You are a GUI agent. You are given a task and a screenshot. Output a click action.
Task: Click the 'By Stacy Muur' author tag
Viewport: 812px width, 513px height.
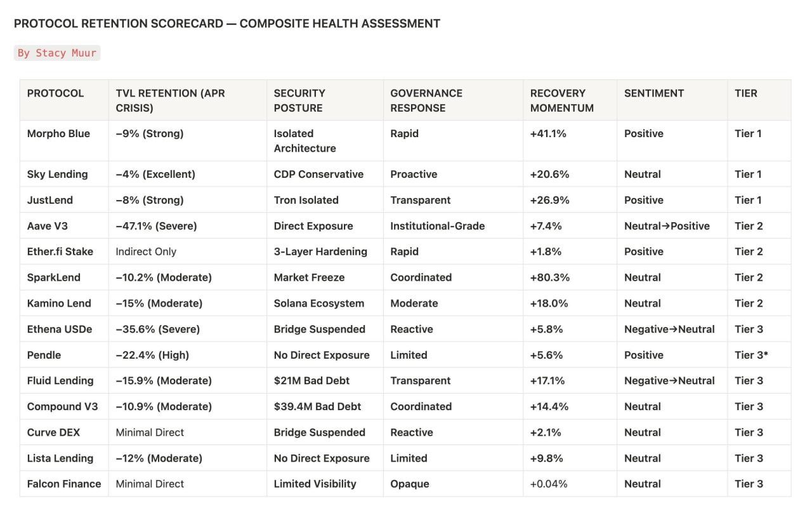tap(57, 53)
